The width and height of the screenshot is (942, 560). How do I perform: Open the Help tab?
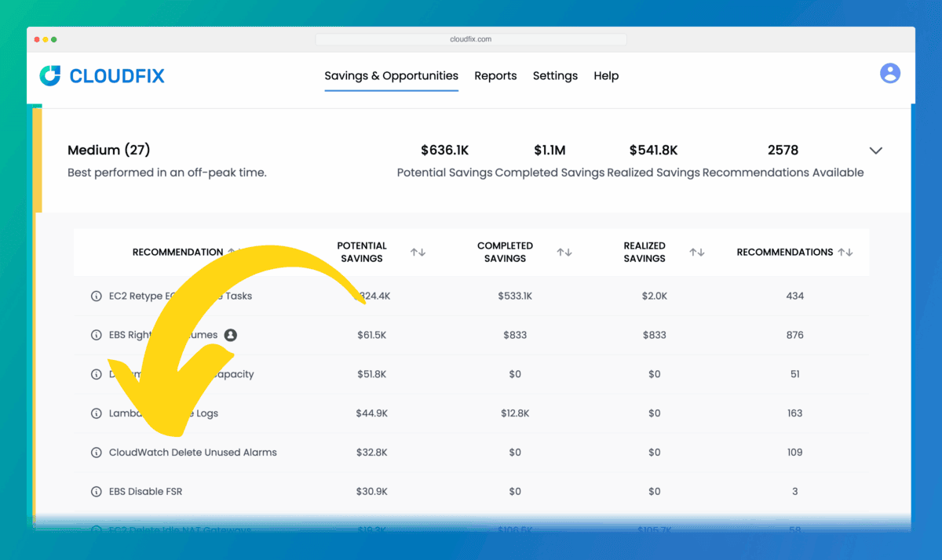tap(606, 76)
